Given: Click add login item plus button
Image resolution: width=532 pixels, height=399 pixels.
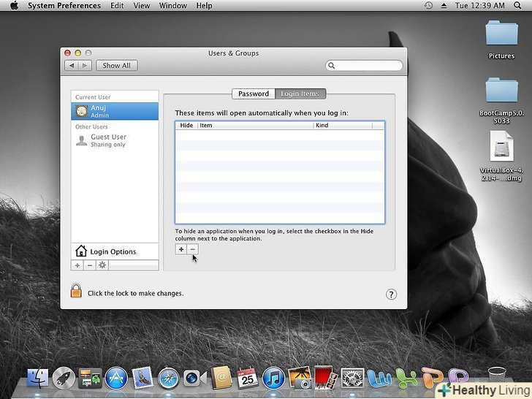Looking at the screenshot, I should 181,249.
